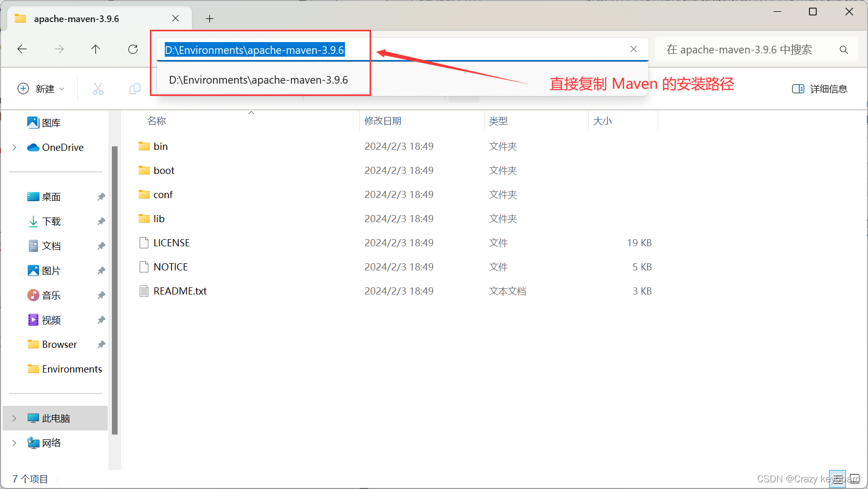Navigate back with the back arrow
Viewport: 868px width, 489px height.
click(22, 49)
